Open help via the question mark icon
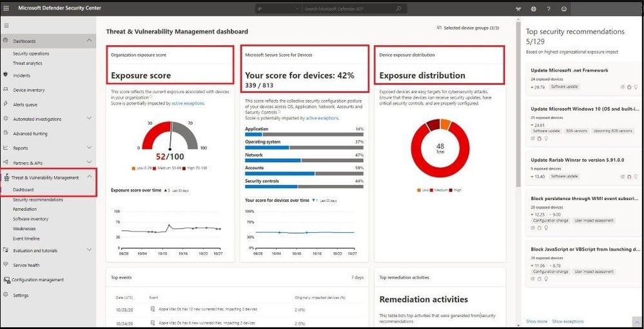Viewport: 644px width, 329px height. click(x=549, y=8)
